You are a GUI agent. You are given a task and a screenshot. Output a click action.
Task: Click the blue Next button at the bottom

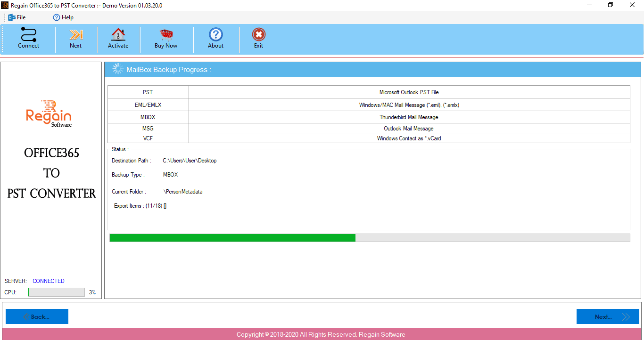pos(608,316)
